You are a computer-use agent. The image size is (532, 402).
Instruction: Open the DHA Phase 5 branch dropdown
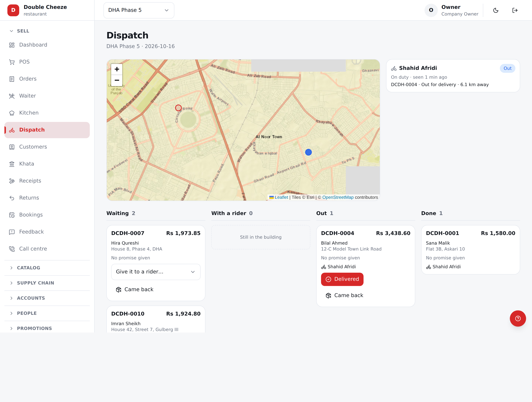139,10
